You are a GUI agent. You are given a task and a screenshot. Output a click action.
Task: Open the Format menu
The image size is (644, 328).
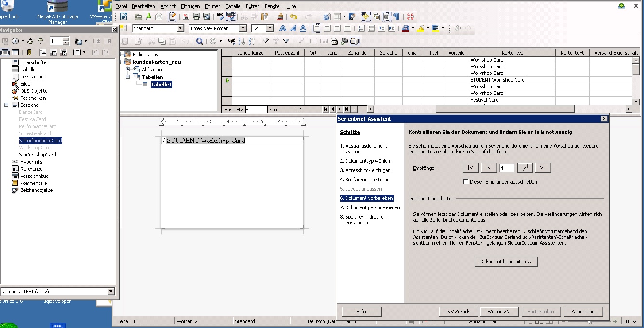pos(212,6)
